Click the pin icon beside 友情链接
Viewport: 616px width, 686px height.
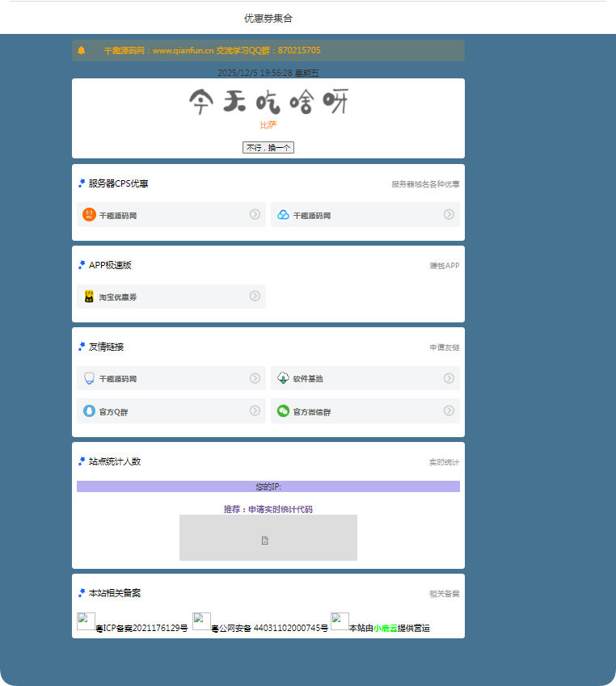82,347
